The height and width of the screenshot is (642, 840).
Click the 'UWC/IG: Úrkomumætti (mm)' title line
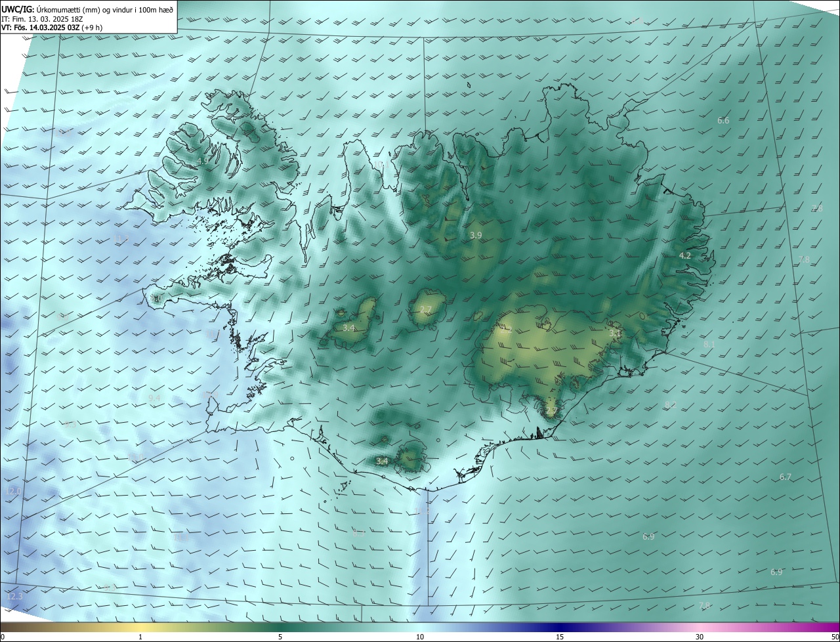(x=87, y=10)
